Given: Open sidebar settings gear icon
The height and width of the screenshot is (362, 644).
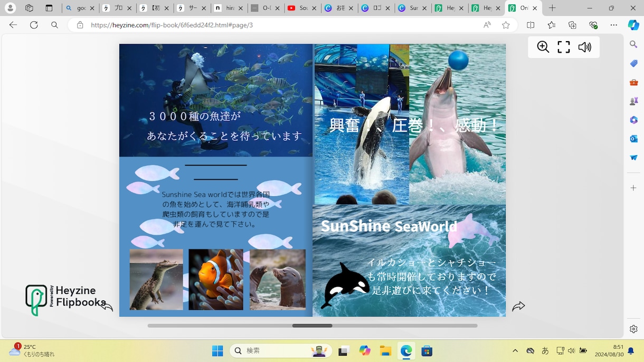Looking at the screenshot, I should (633, 329).
